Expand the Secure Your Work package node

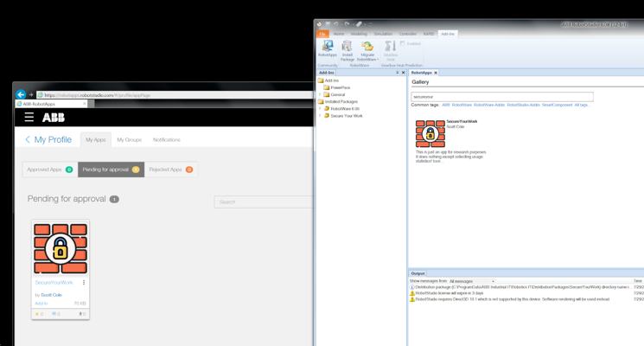pyautogui.click(x=321, y=116)
